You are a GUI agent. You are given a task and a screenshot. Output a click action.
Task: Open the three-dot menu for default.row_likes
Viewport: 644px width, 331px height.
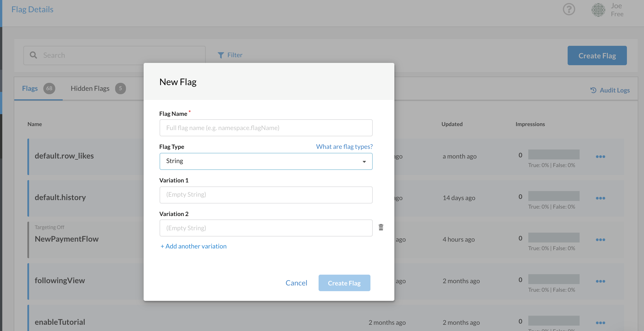[600, 156]
